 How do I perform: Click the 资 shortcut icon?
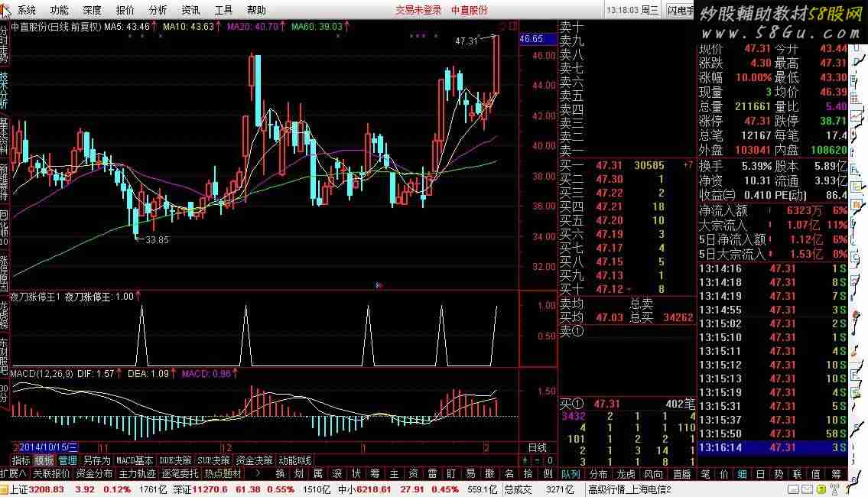point(414,474)
